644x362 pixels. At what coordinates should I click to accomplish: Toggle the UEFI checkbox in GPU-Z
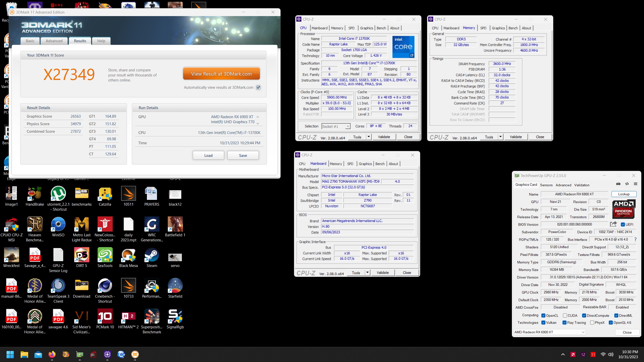[623, 224]
